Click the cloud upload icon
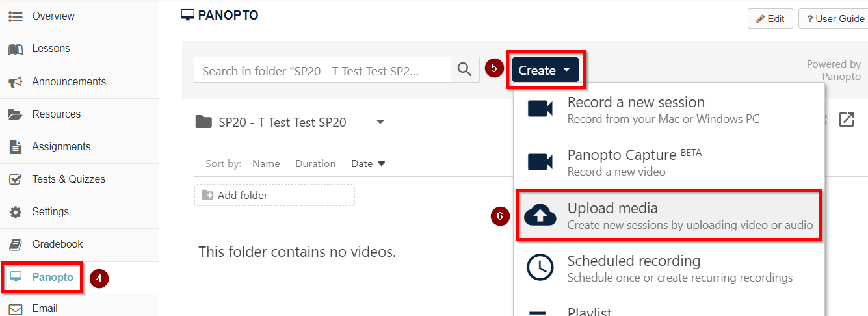Viewport: 868px width, 316px height. point(540,215)
